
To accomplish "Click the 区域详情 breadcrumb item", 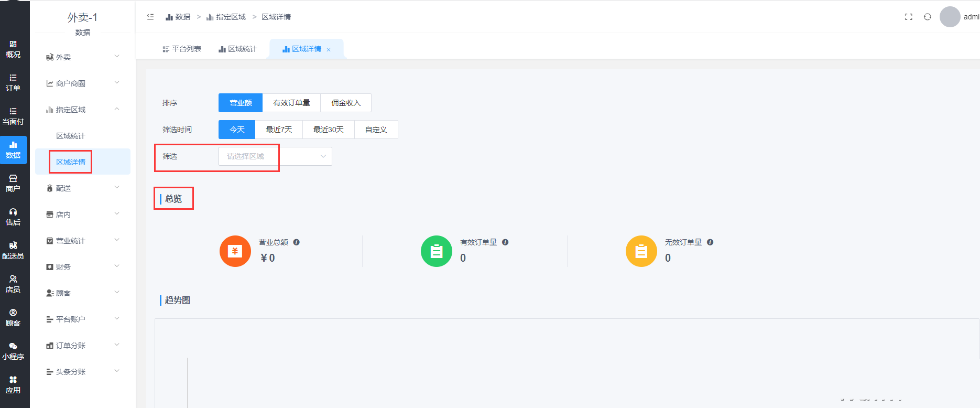I will pos(276,17).
